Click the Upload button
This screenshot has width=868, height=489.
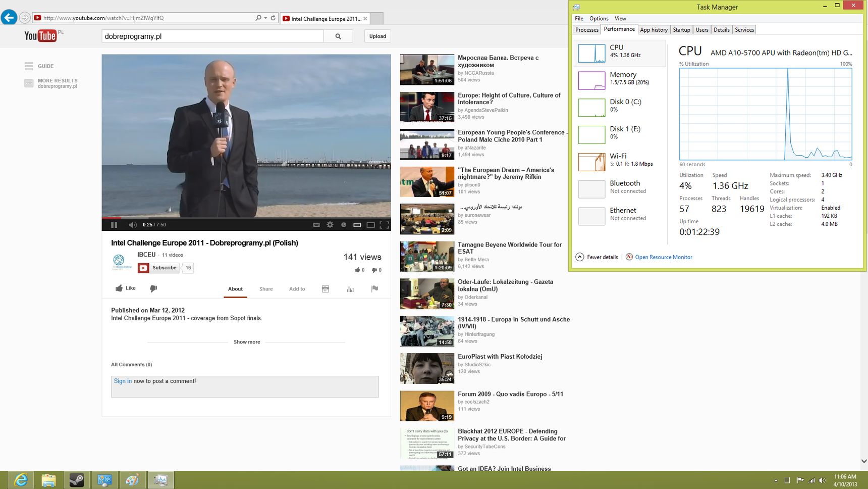(377, 36)
